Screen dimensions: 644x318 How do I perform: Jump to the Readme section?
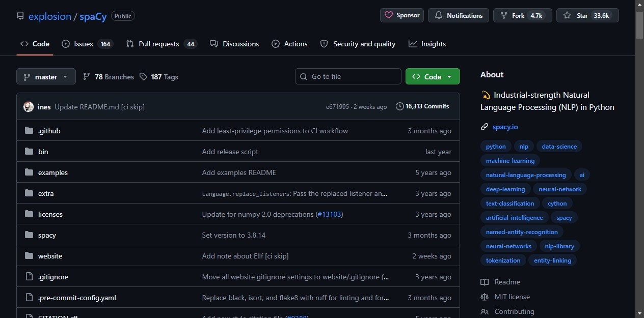(500, 282)
